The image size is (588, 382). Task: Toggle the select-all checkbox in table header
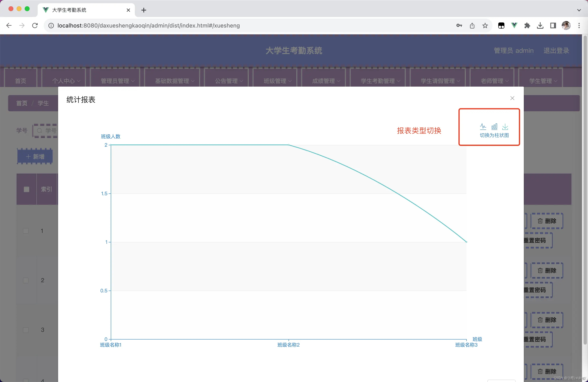pyautogui.click(x=27, y=189)
